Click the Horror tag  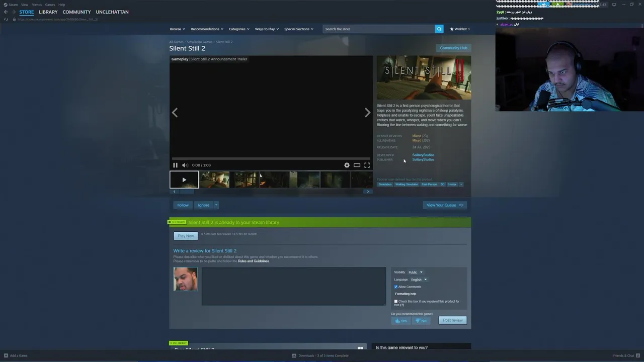click(452, 184)
